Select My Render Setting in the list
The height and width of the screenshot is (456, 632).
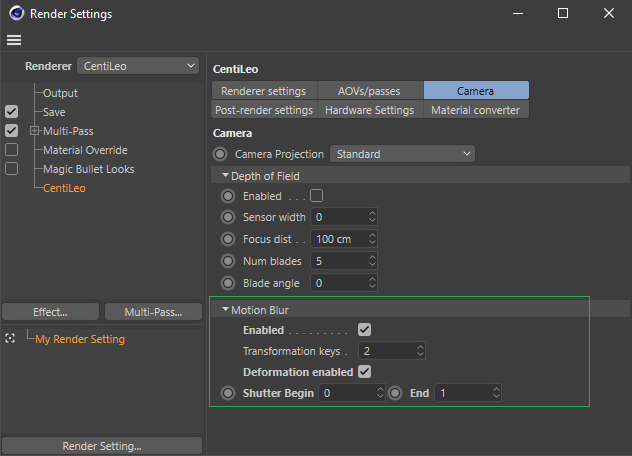tap(80, 339)
